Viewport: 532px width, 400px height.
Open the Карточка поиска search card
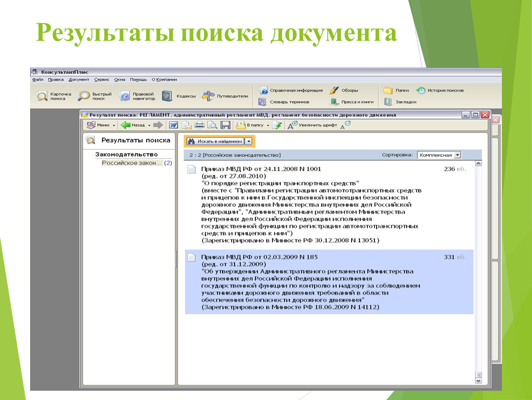(x=54, y=96)
